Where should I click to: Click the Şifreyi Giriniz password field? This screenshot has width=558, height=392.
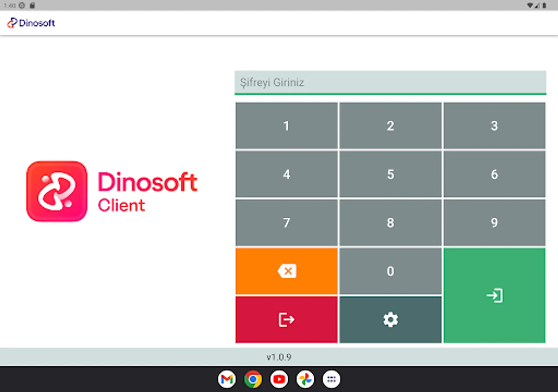pos(390,82)
